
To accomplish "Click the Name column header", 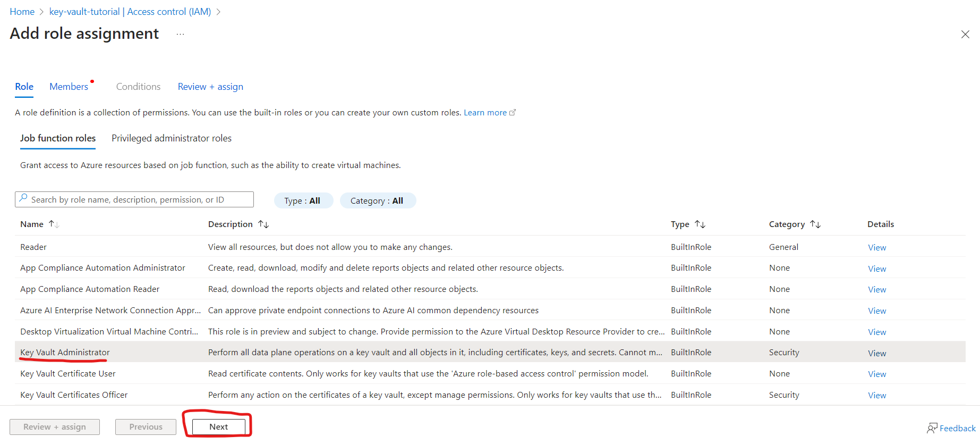I will coord(32,224).
